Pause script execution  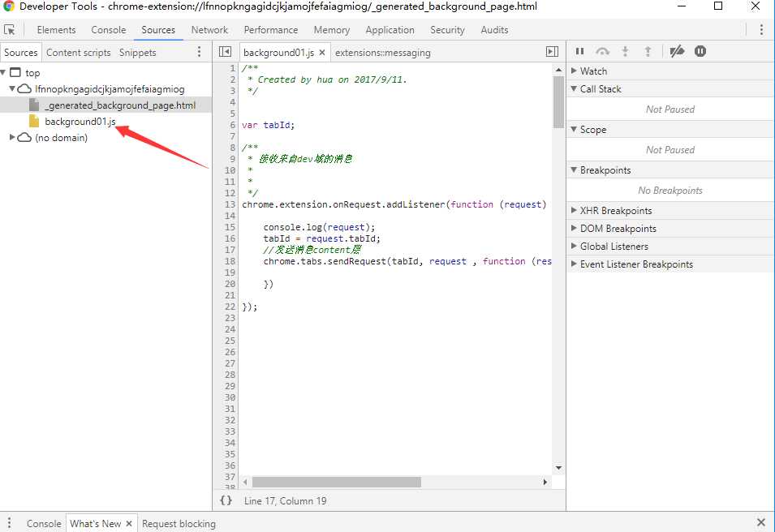579,51
